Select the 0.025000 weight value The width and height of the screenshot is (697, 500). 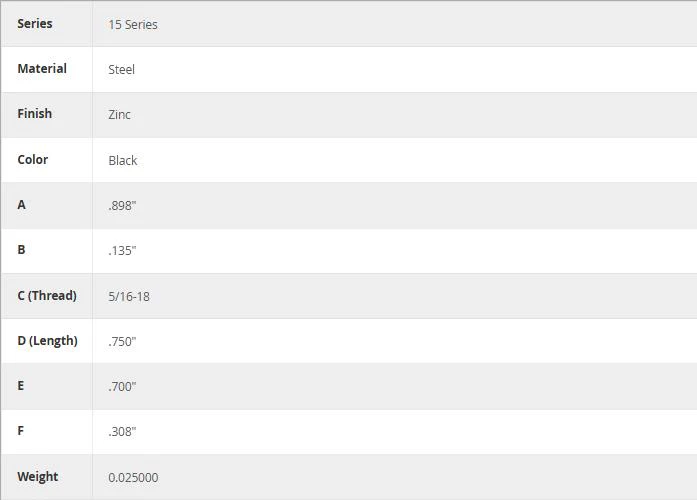[133, 478]
